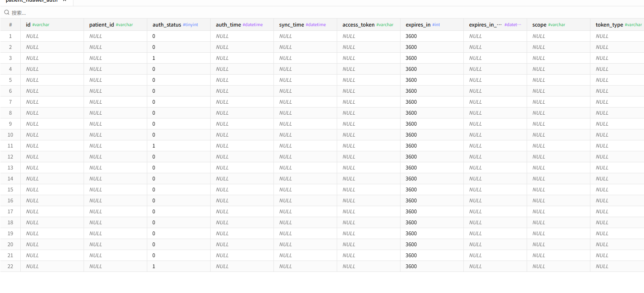The height and width of the screenshot is (293, 644).
Task: Click the magnifier search icon
Action: coord(7,13)
